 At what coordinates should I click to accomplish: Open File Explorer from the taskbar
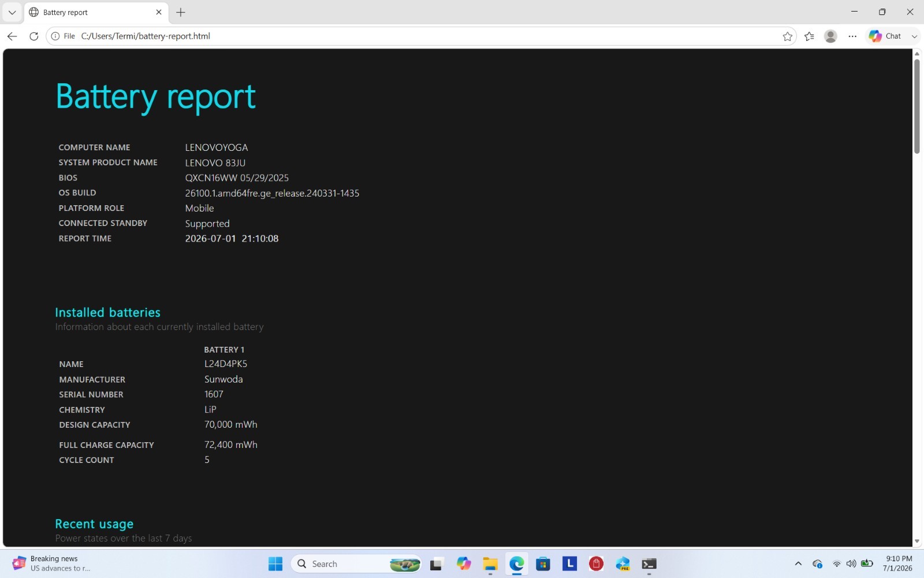point(490,564)
